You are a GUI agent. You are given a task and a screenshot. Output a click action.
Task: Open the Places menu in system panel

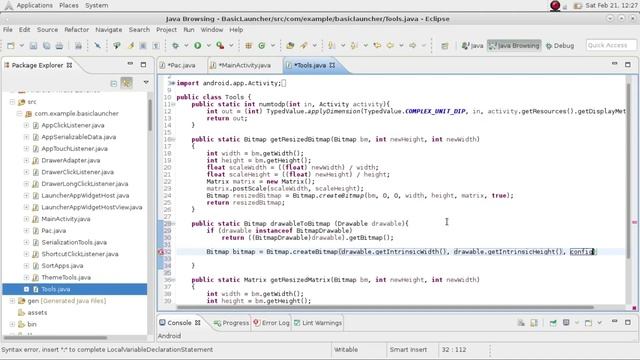click(69, 5)
